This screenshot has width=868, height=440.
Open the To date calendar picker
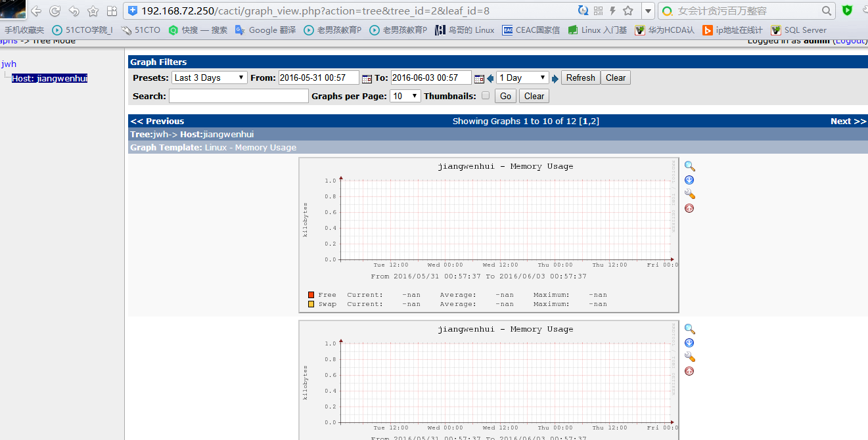pyautogui.click(x=479, y=79)
